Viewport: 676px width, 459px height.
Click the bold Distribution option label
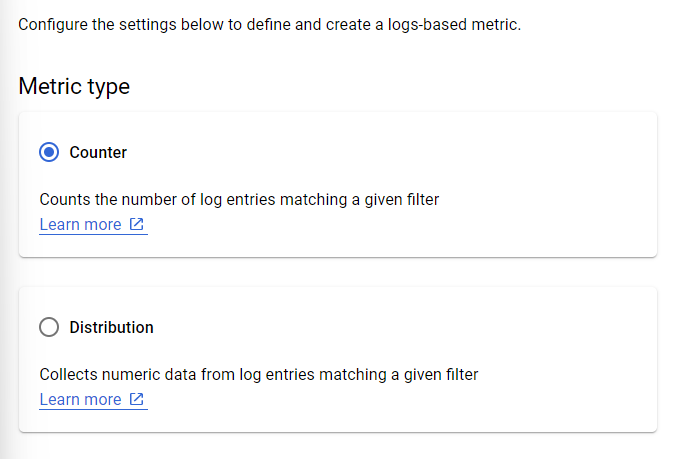tap(111, 328)
